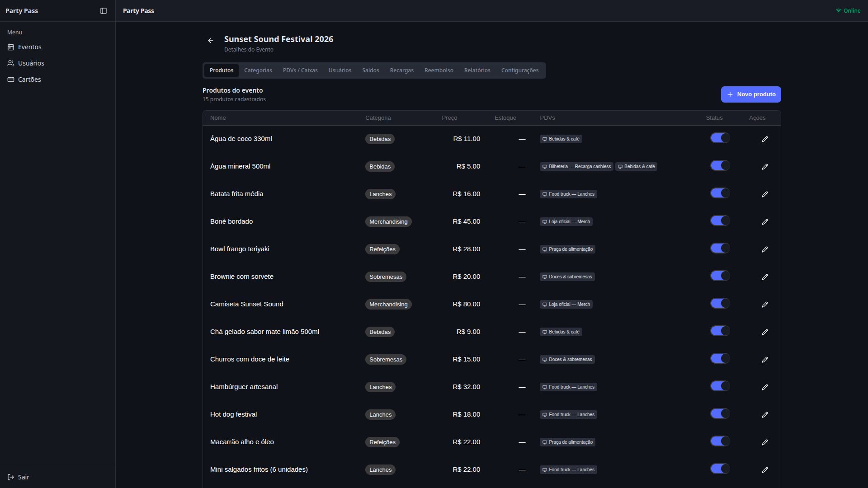Click the Novo produto button

[x=750, y=94]
